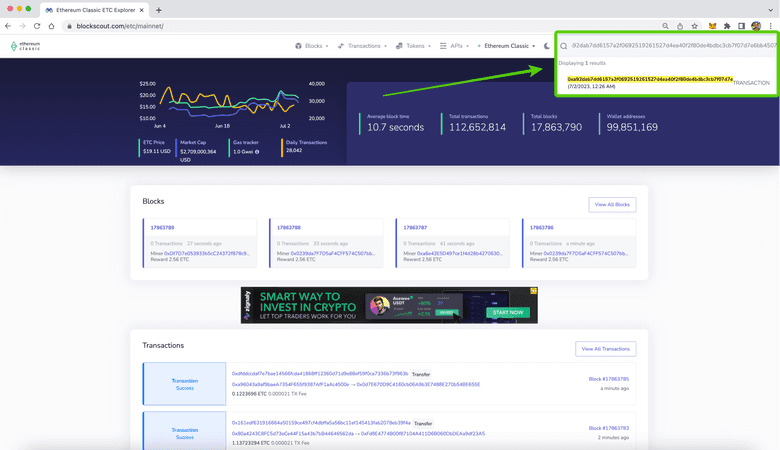This screenshot has width=780, height=450.
Task: Click the View All Blocks button
Action: point(611,204)
